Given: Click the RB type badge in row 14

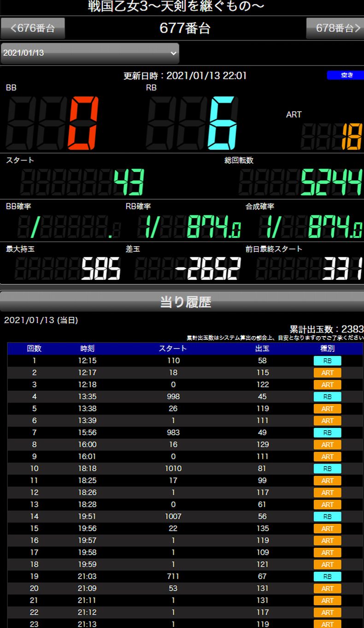Looking at the screenshot, I should pos(328,516).
